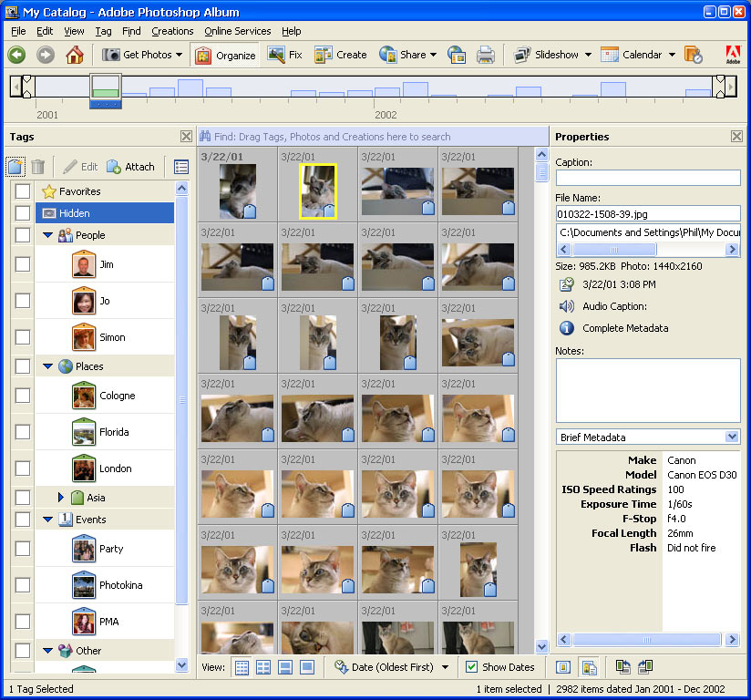Toggle the Show Dates checkbox
The image size is (751, 700).
click(471, 666)
